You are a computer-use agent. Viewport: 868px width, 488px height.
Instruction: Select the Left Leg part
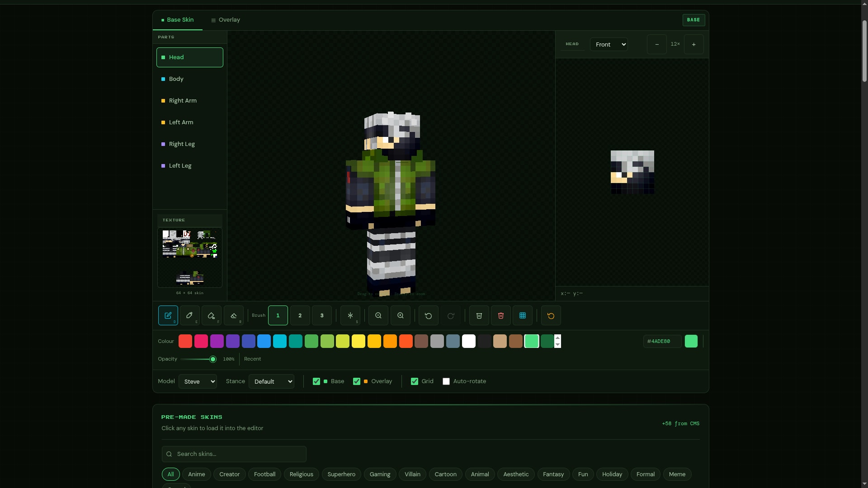tap(190, 166)
